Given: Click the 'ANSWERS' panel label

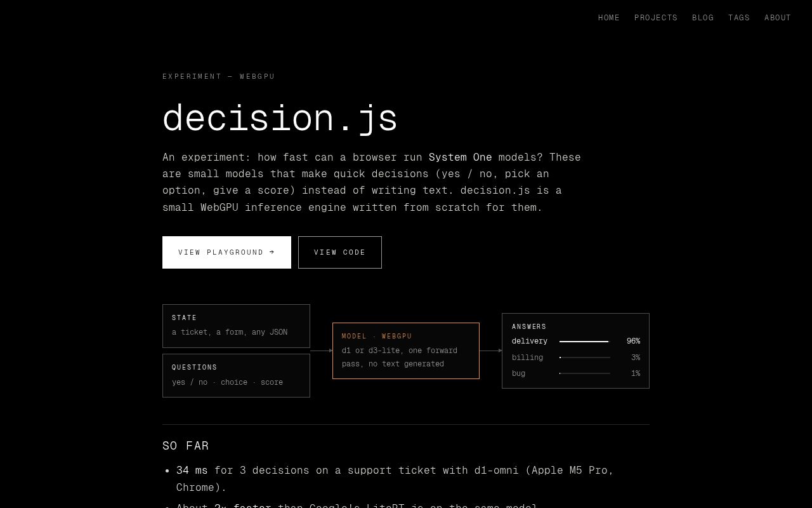Looking at the screenshot, I should [x=529, y=326].
